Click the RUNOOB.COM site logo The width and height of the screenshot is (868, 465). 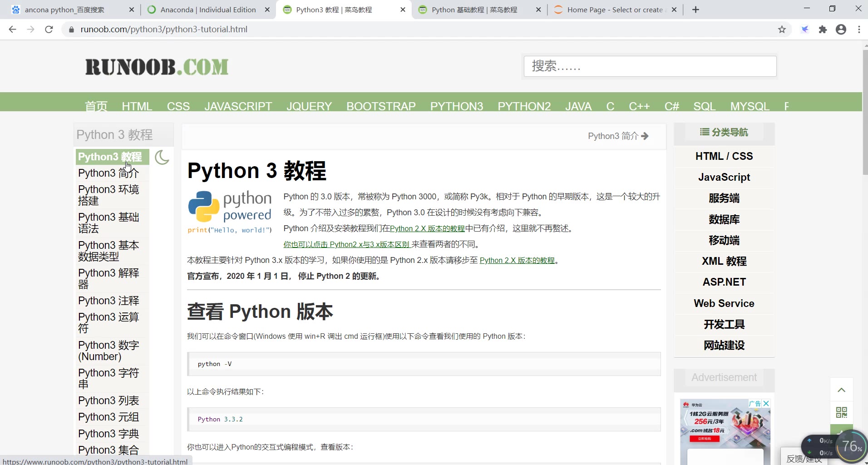pos(156,66)
